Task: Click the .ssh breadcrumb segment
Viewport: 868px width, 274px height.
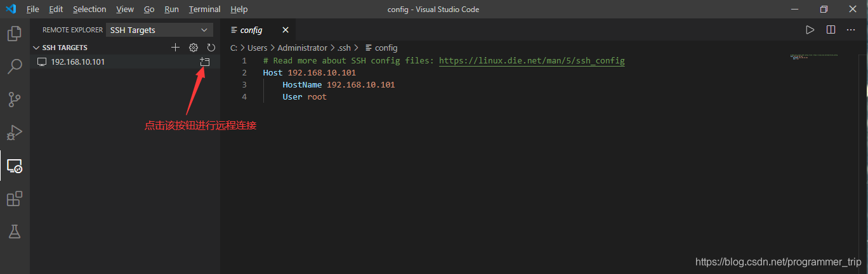Action: click(343, 48)
